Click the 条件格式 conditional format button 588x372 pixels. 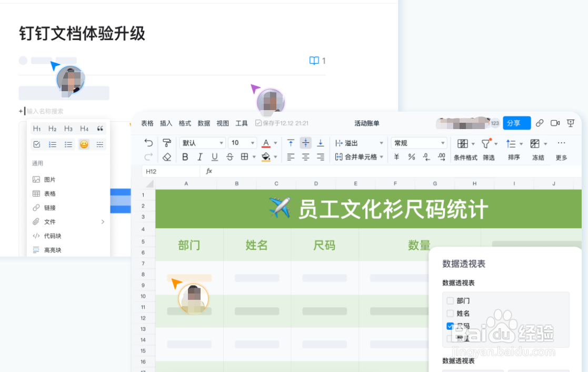[x=465, y=150]
